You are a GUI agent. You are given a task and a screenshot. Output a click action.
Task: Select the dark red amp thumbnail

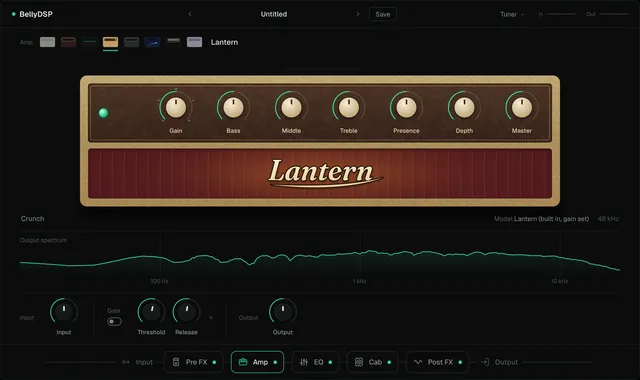69,42
